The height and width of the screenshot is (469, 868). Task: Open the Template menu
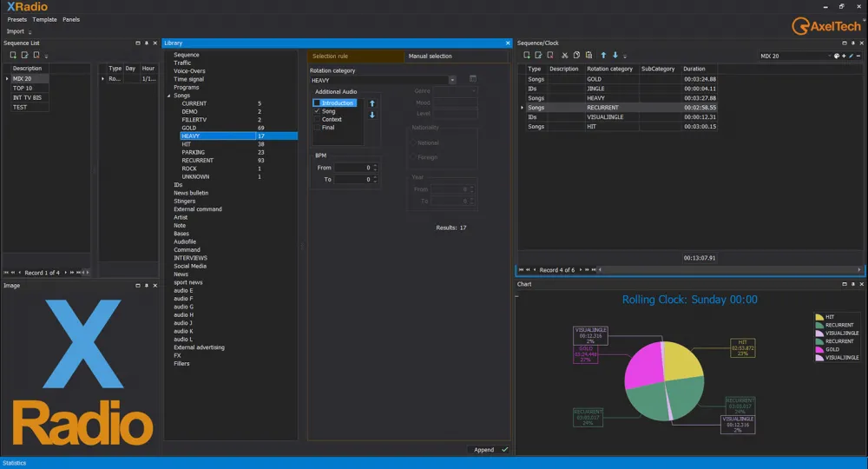tap(44, 19)
